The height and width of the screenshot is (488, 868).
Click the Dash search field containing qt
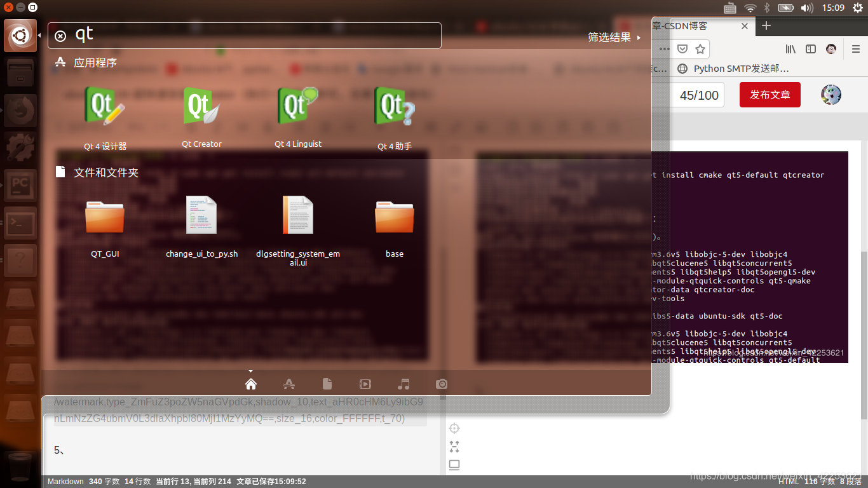pos(245,36)
